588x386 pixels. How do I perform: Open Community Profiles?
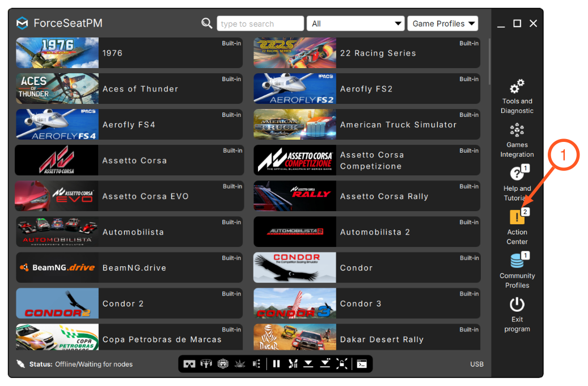517,270
